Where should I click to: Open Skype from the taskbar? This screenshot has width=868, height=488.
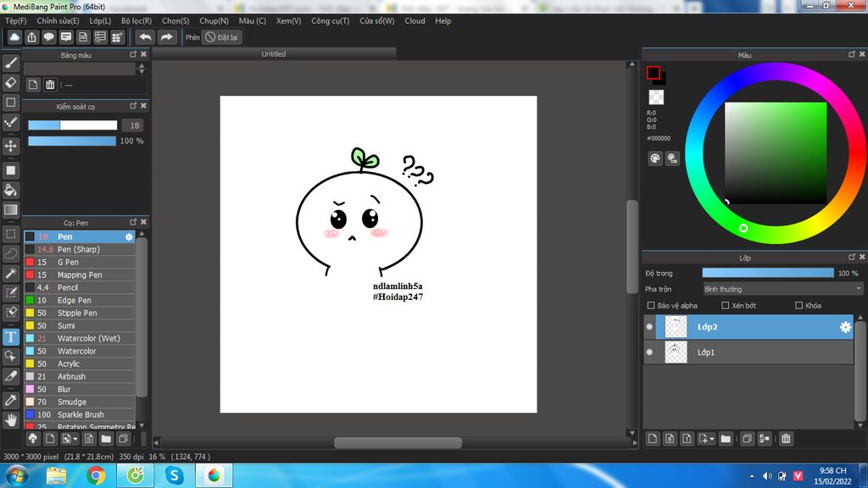tap(175, 475)
